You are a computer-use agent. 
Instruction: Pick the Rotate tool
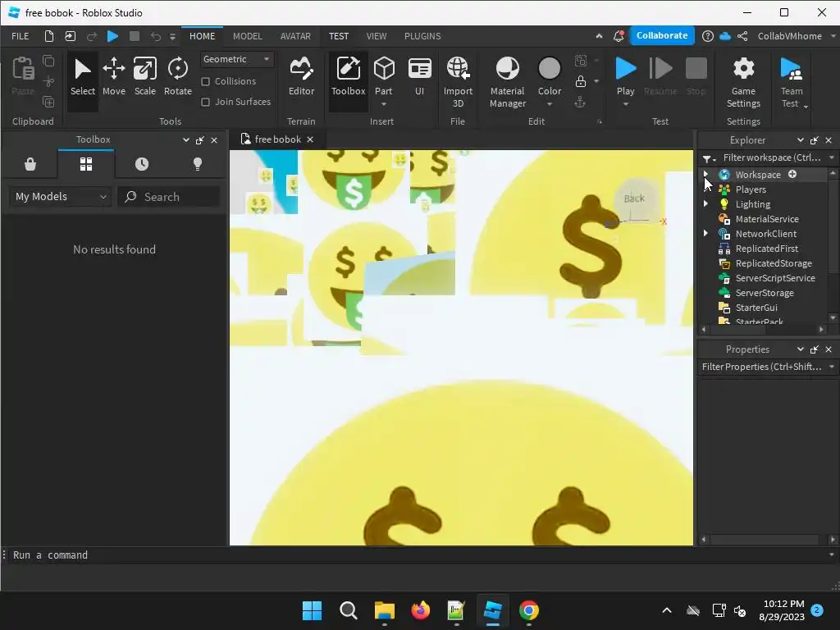click(x=178, y=77)
